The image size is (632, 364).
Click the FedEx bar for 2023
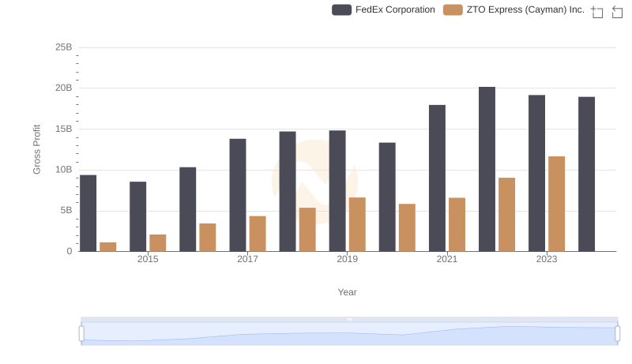[537, 174]
